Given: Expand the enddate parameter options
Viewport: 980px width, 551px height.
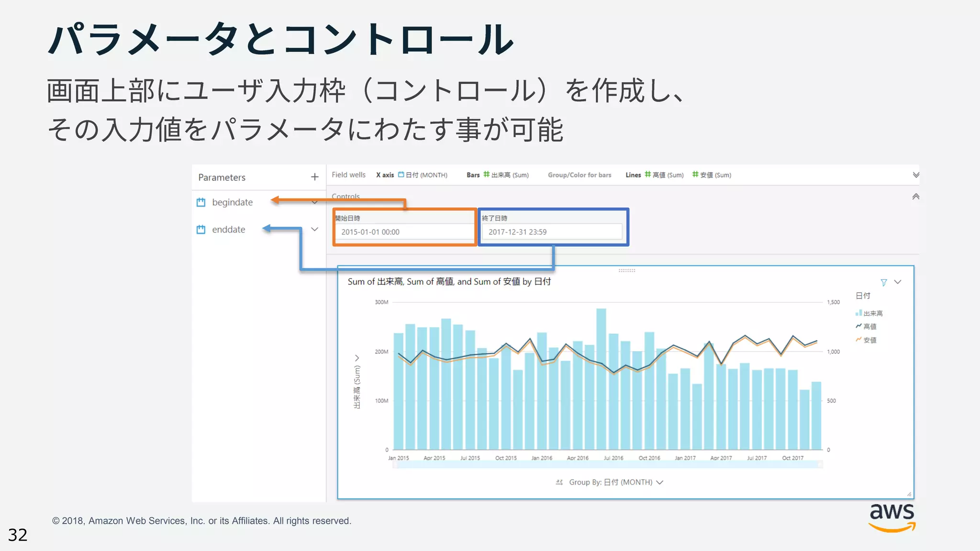Looking at the screenshot, I should click(314, 230).
